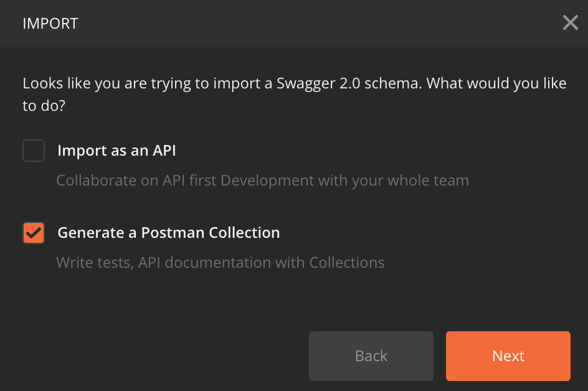Click 'to do?' at the prompt's end
Image resolution: width=588 pixels, height=391 pixels.
tap(44, 106)
